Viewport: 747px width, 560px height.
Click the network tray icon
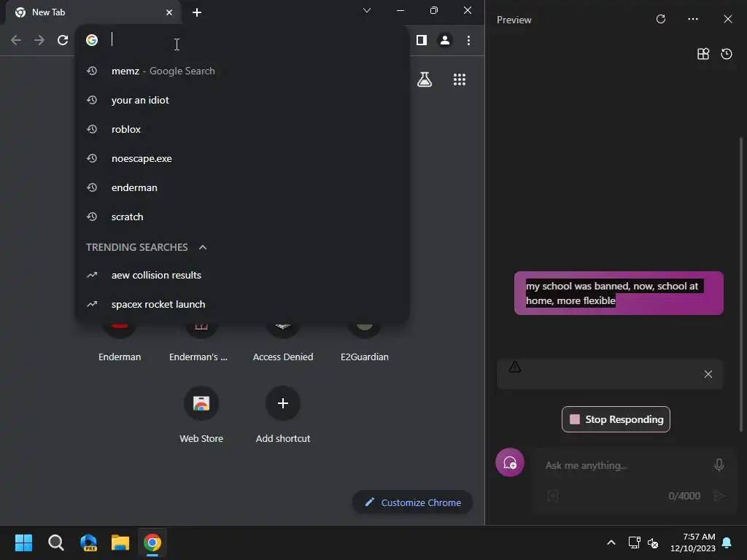(x=634, y=542)
